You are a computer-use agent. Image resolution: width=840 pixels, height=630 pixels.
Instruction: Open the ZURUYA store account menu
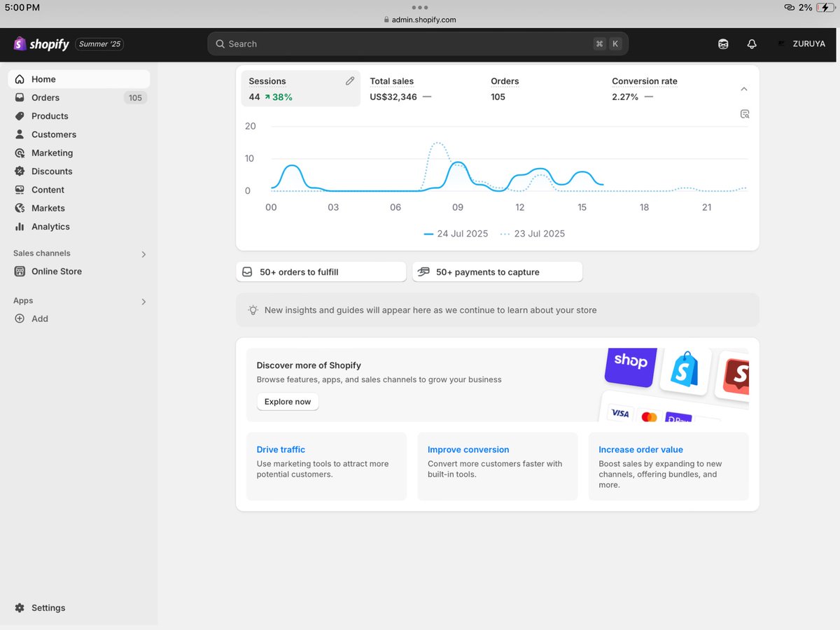(x=801, y=43)
